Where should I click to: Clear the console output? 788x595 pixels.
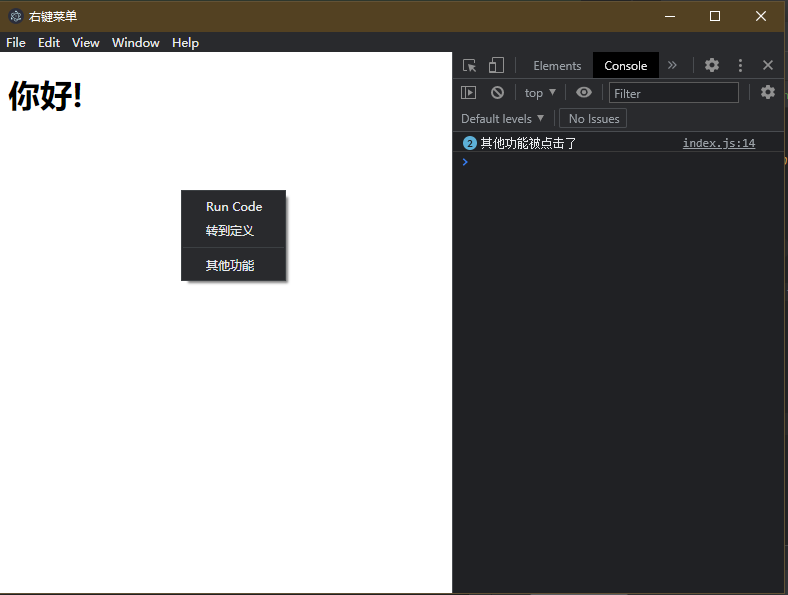point(497,92)
